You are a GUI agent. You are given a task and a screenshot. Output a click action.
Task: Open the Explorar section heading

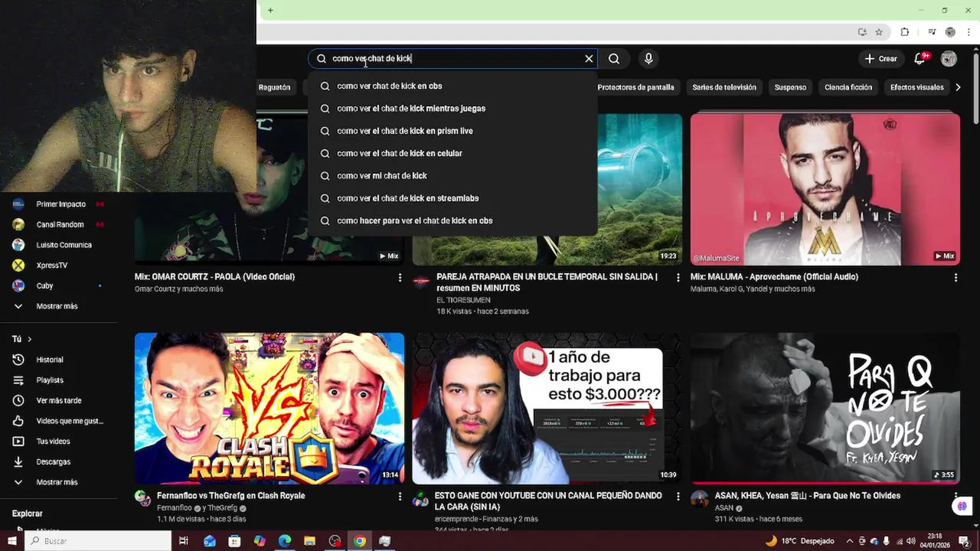click(x=28, y=514)
